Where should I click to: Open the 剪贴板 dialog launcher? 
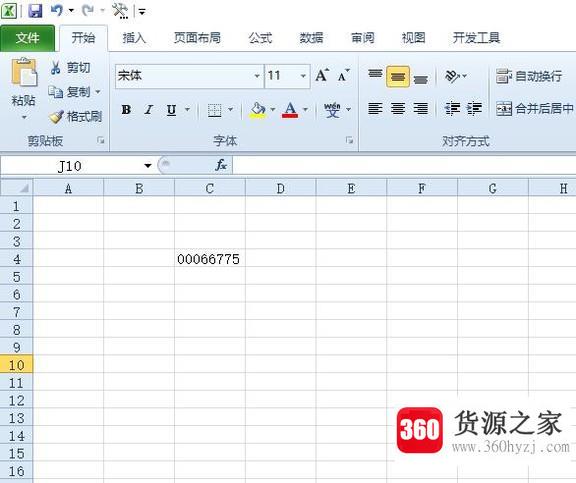[101, 140]
